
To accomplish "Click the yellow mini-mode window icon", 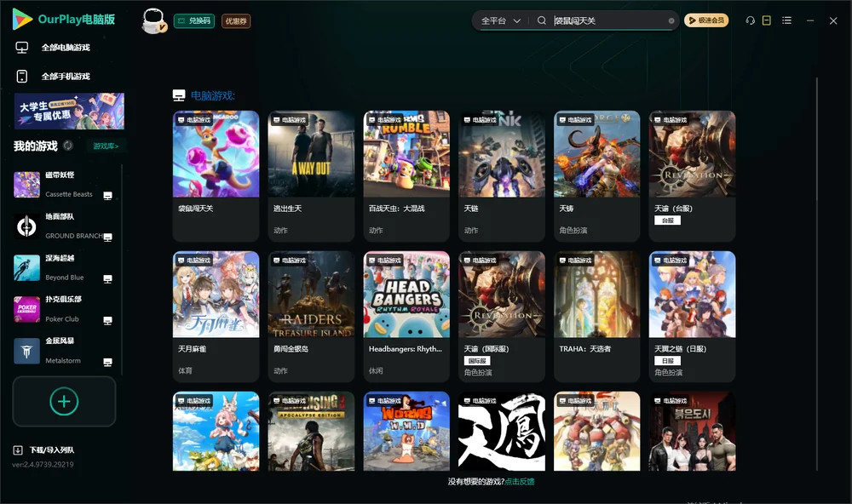I will coord(767,20).
